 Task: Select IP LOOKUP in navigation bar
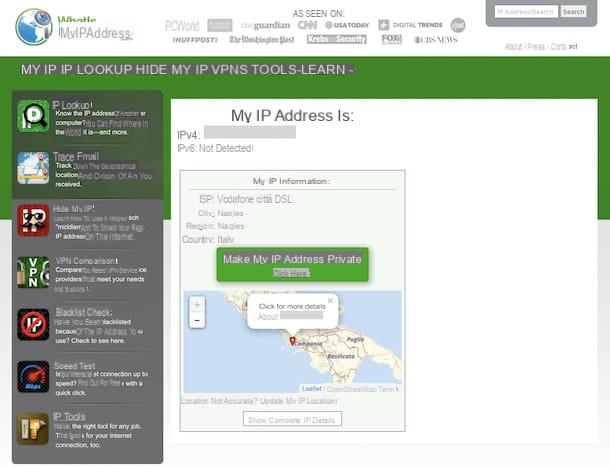coord(97,70)
